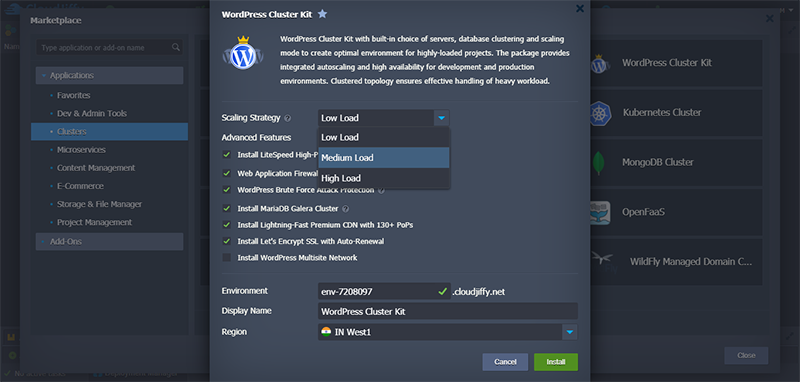Enable Install WordPress Multisite Network checkbox
The width and height of the screenshot is (800, 382).
[x=227, y=258]
